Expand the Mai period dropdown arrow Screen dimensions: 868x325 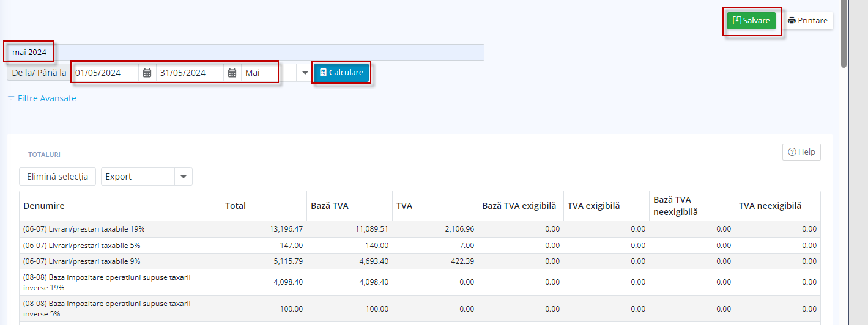[305, 73]
